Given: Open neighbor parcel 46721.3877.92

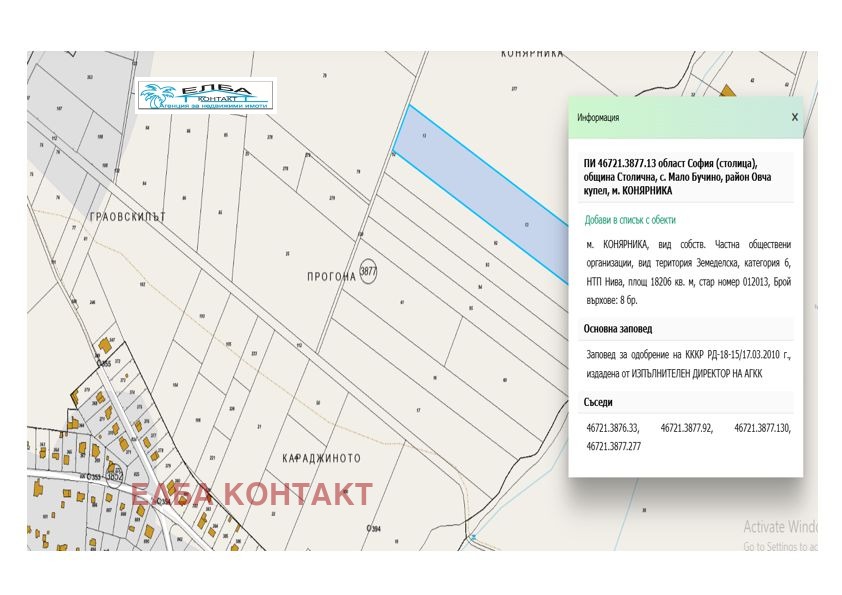Looking at the screenshot, I should (x=686, y=428).
